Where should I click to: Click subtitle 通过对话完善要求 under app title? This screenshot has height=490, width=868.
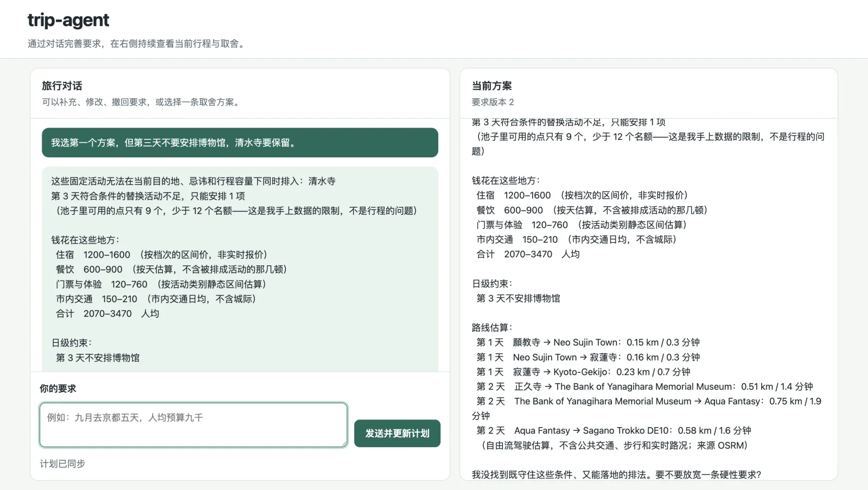click(x=137, y=43)
